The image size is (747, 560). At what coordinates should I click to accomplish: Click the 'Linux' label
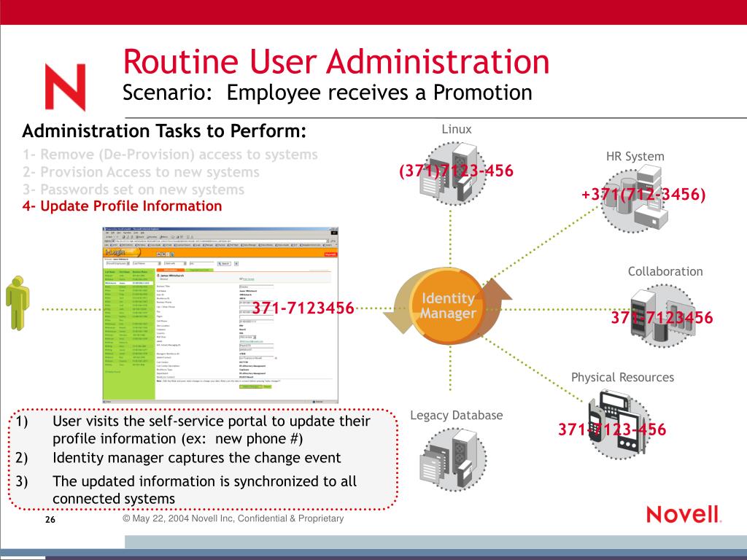coord(457,129)
